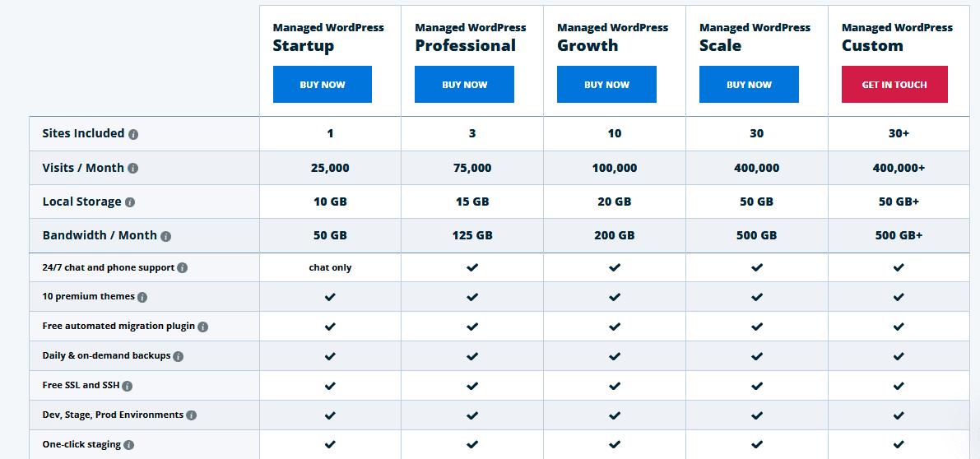The image size is (980, 459).
Task: Click Growth checkmark for 24/7 chat and phone support
Action: click(615, 267)
